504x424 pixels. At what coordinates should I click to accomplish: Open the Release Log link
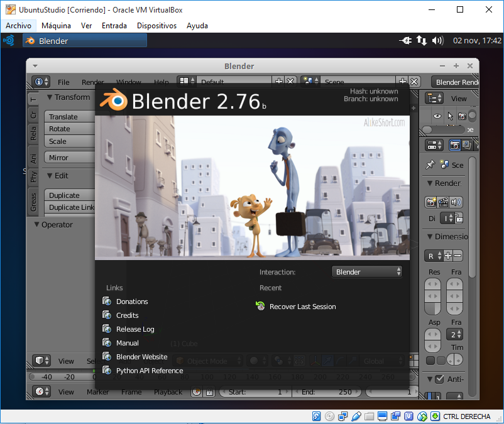pos(134,329)
